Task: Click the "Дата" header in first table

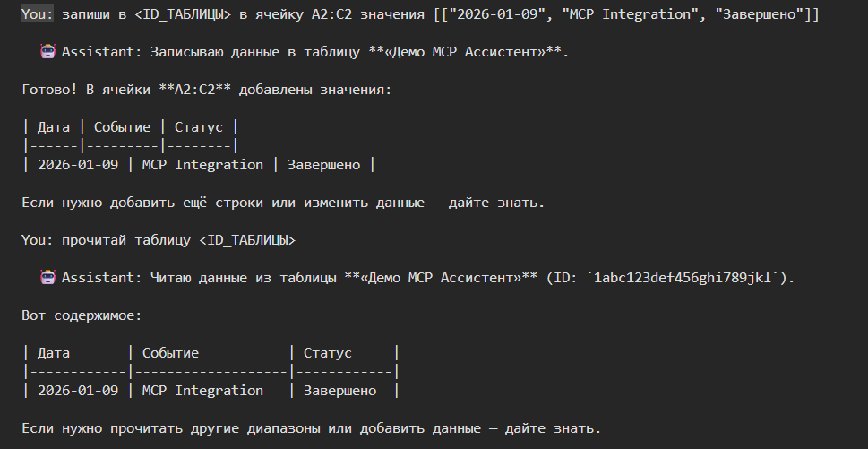Action: (54, 127)
